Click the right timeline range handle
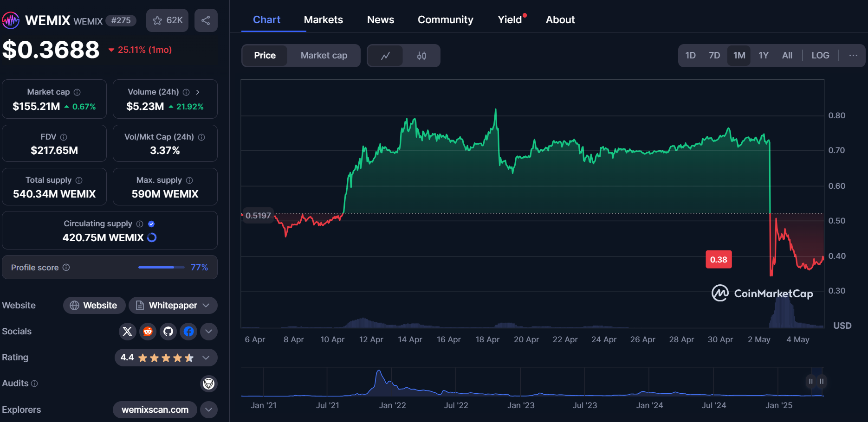The height and width of the screenshot is (422, 868). (x=822, y=381)
